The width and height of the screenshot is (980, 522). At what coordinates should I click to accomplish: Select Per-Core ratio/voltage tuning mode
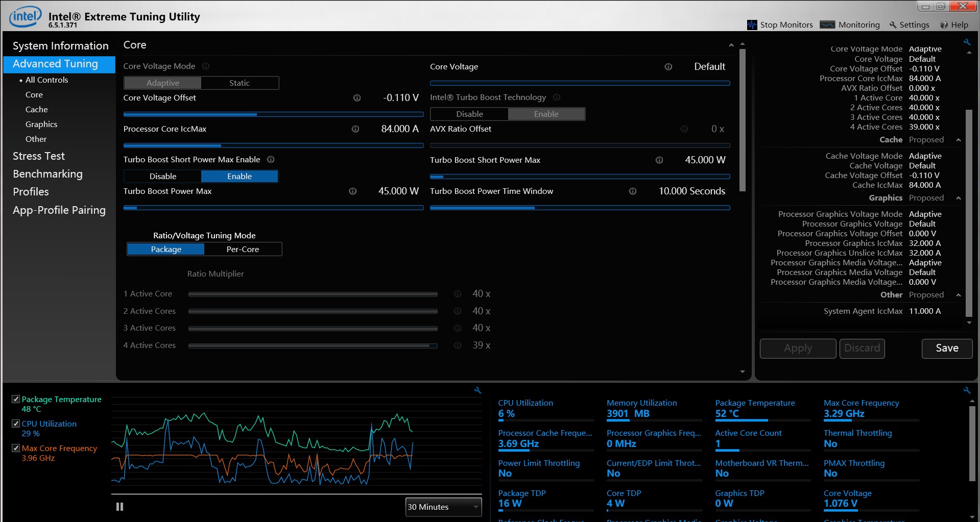[243, 249]
